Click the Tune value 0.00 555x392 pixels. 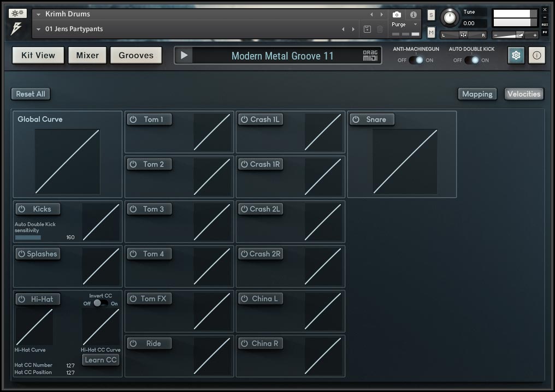469,23
